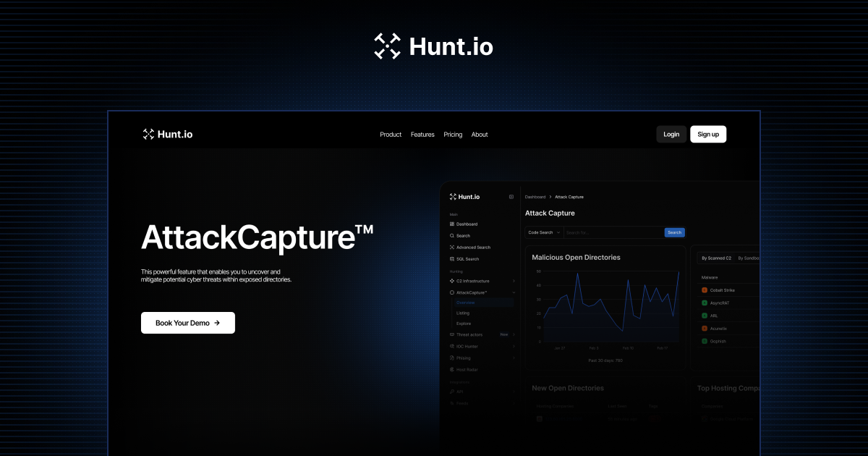Click the Phising sidebar icon

pyautogui.click(x=451, y=358)
